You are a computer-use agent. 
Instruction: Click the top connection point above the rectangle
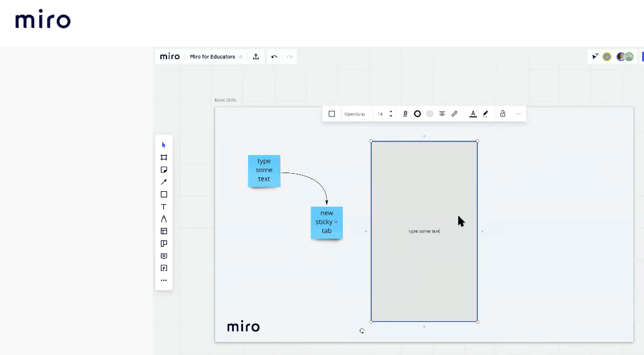click(x=425, y=136)
